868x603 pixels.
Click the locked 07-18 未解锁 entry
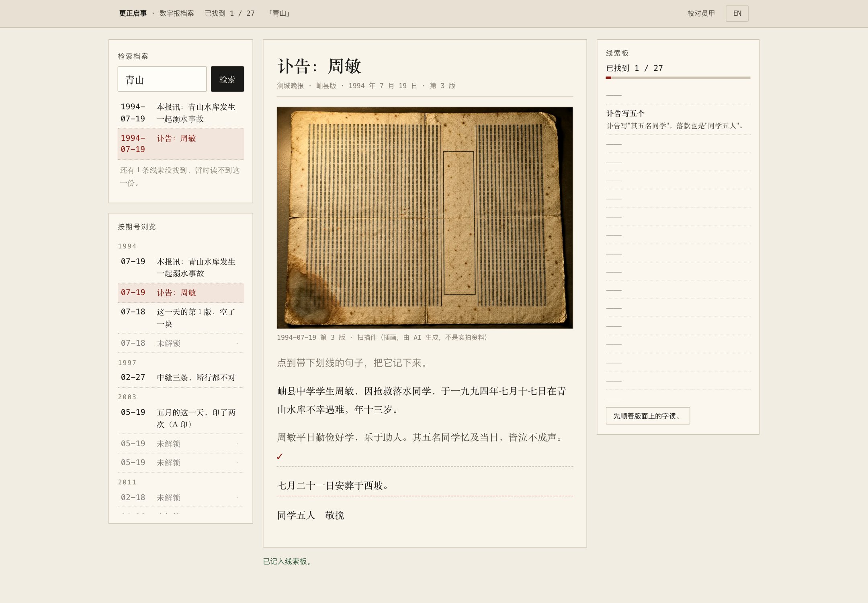(x=181, y=343)
